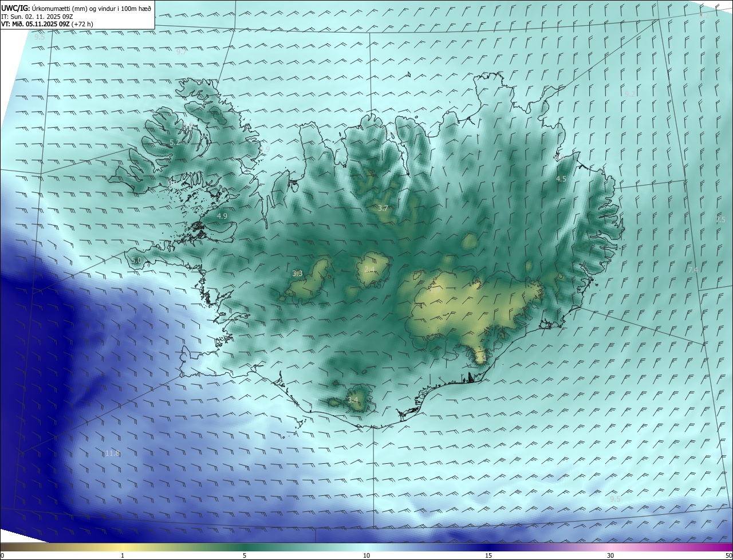Click the colour scale label 15
The image size is (733, 560).
coord(488,555)
